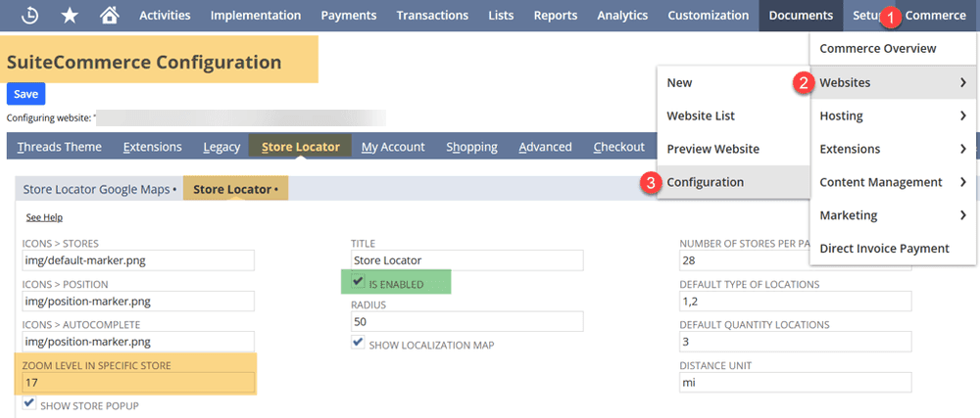
Task: Click the RADIUS input field
Action: coord(466,322)
